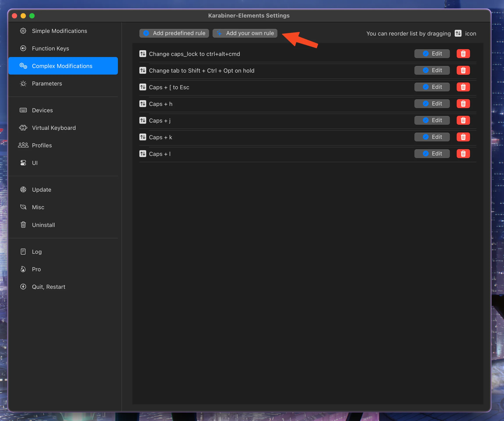The image size is (504, 421).
Task: Click trash icon for 'Caps + j' rule
Action: (x=463, y=120)
